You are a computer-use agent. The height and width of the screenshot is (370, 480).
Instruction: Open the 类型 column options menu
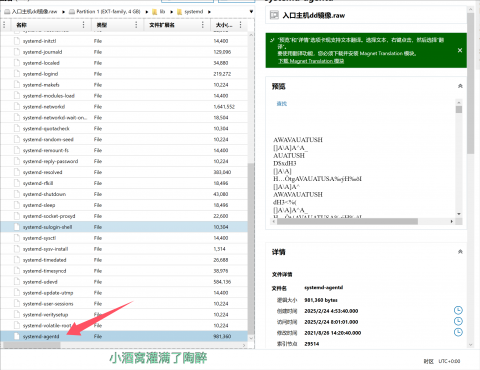pos(136,25)
